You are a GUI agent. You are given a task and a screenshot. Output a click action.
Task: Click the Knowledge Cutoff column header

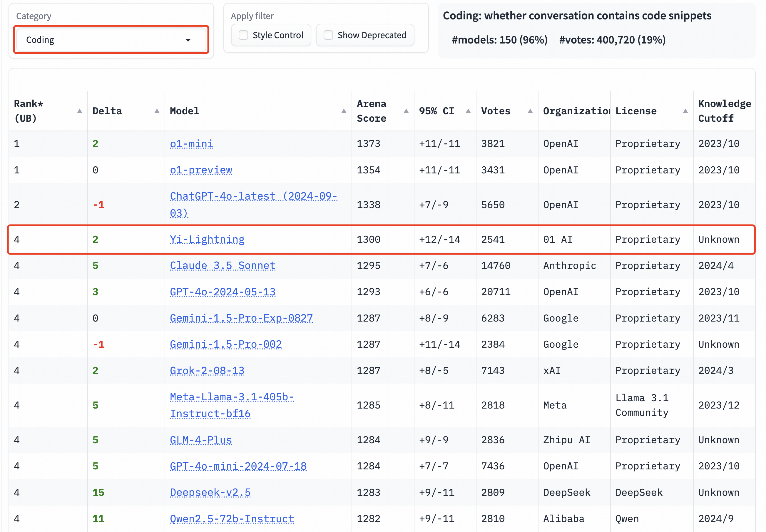click(724, 111)
